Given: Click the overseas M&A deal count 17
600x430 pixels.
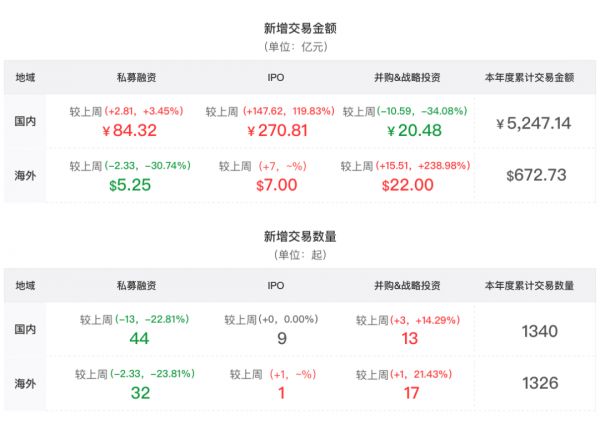Looking at the screenshot, I should point(408,392).
